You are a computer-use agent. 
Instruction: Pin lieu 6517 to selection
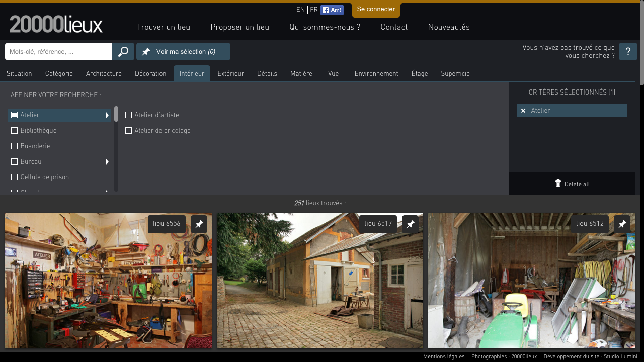tap(411, 224)
